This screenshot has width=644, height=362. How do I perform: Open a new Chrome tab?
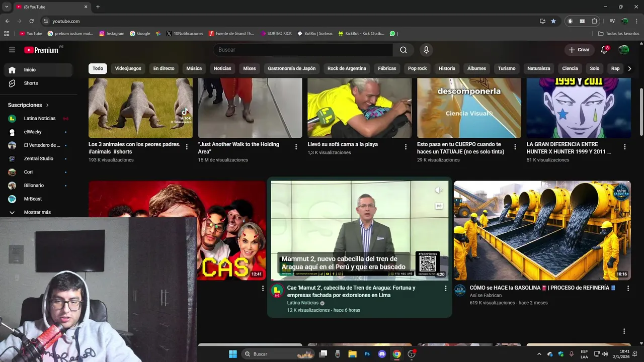98,7
